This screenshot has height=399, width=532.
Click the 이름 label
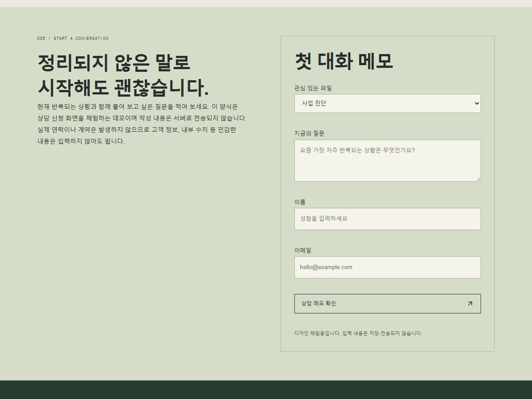pos(300,202)
